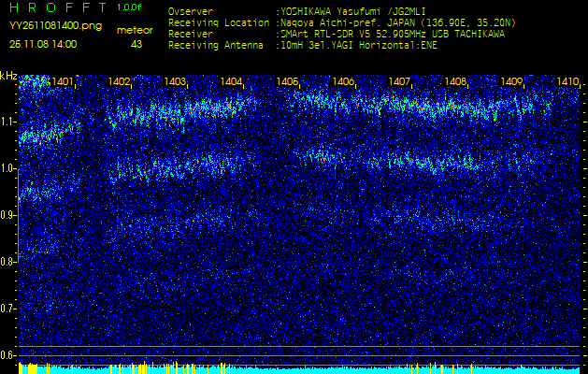Click the 1401 time marker
This screenshot has height=374, width=588.
click(63, 82)
